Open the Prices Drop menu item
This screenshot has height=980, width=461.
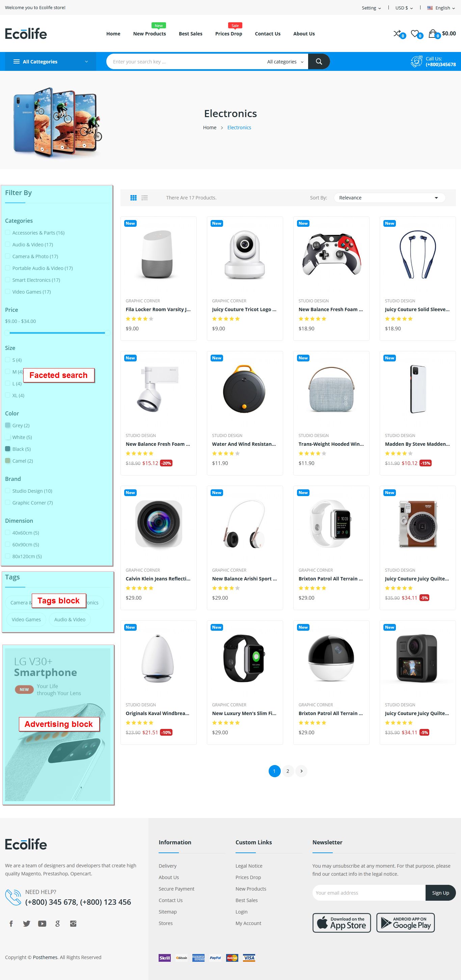[x=228, y=34]
